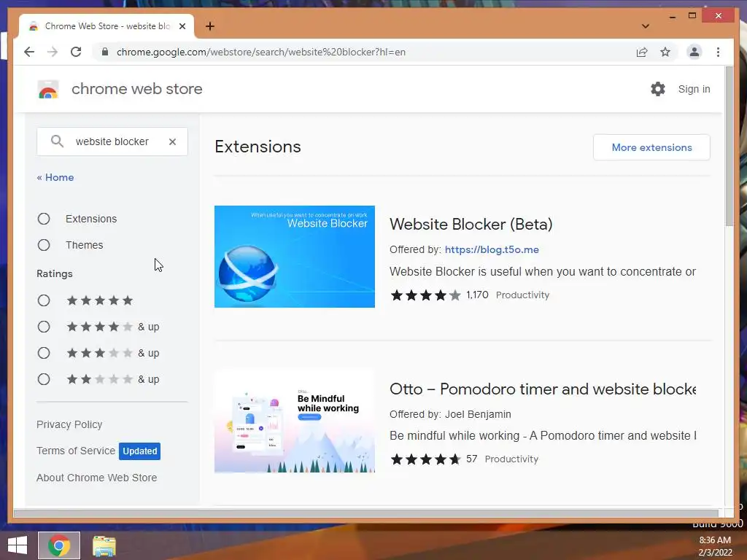This screenshot has width=747, height=560.
Task: Click the horizontal page scrollbar
Action: (365, 513)
